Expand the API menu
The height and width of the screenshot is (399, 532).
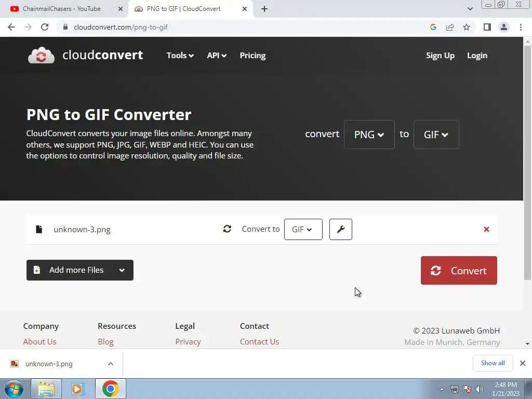(x=217, y=55)
